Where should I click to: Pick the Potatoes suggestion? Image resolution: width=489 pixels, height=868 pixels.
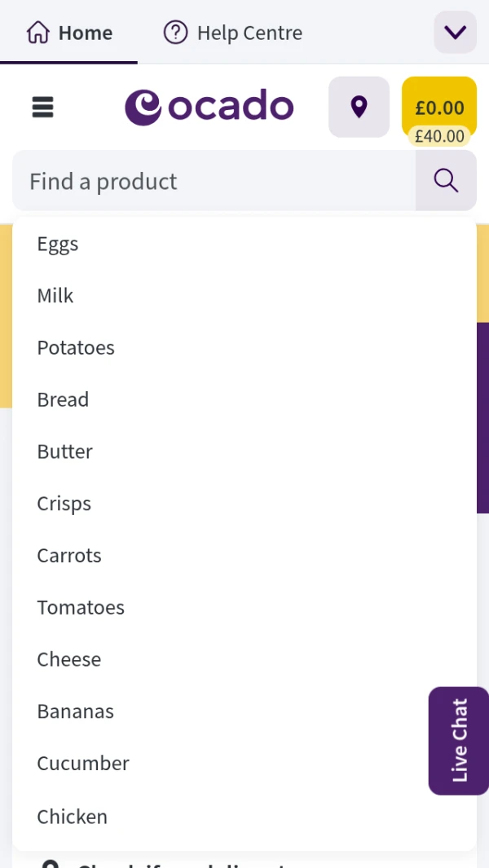pyautogui.click(x=76, y=348)
